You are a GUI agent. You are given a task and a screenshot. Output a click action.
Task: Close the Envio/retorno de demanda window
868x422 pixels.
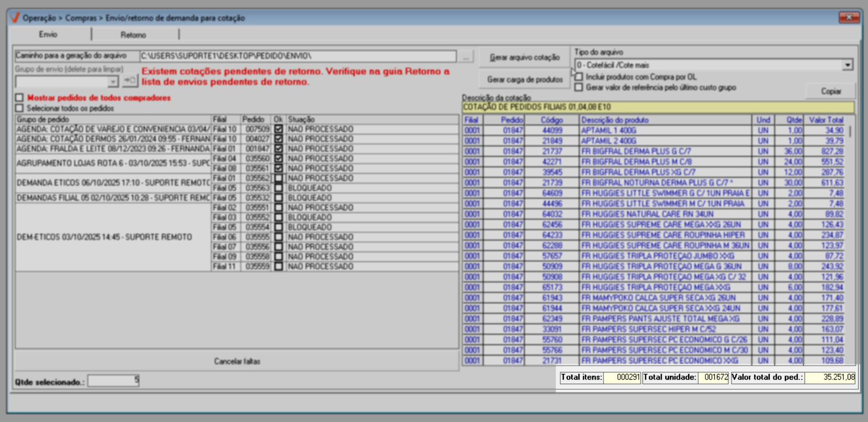click(x=849, y=17)
